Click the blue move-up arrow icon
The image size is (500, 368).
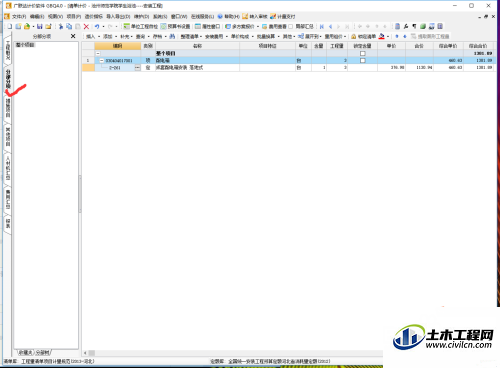397,36
